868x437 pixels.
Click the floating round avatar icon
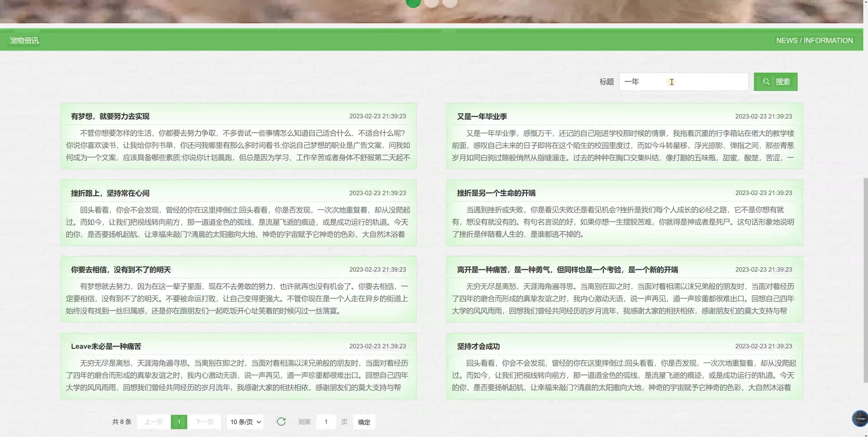tap(860, 418)
